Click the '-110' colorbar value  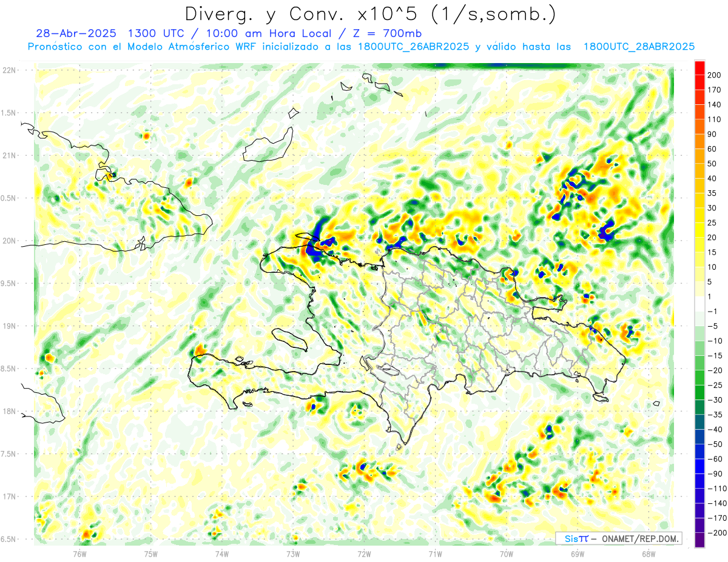click(716, 489)
